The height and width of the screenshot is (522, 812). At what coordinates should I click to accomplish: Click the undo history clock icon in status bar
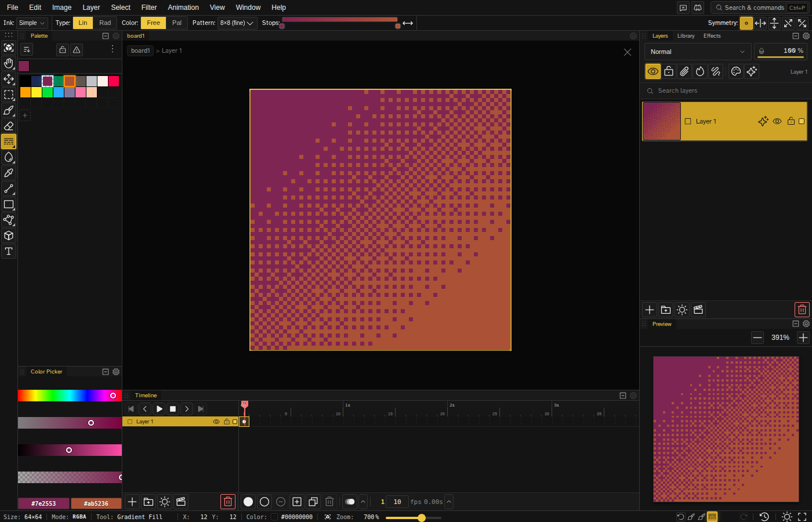point(764,517)
